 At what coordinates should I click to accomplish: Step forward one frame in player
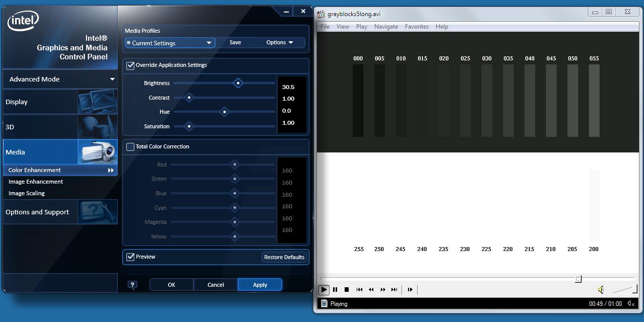(x=410, y=290)
